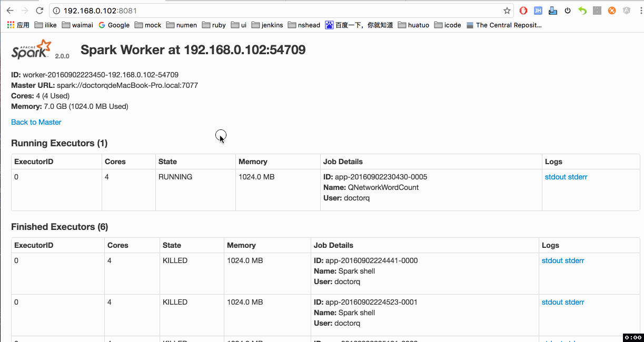Open the icode bookmark folder
Screen dimensions: 644x342
448,25
